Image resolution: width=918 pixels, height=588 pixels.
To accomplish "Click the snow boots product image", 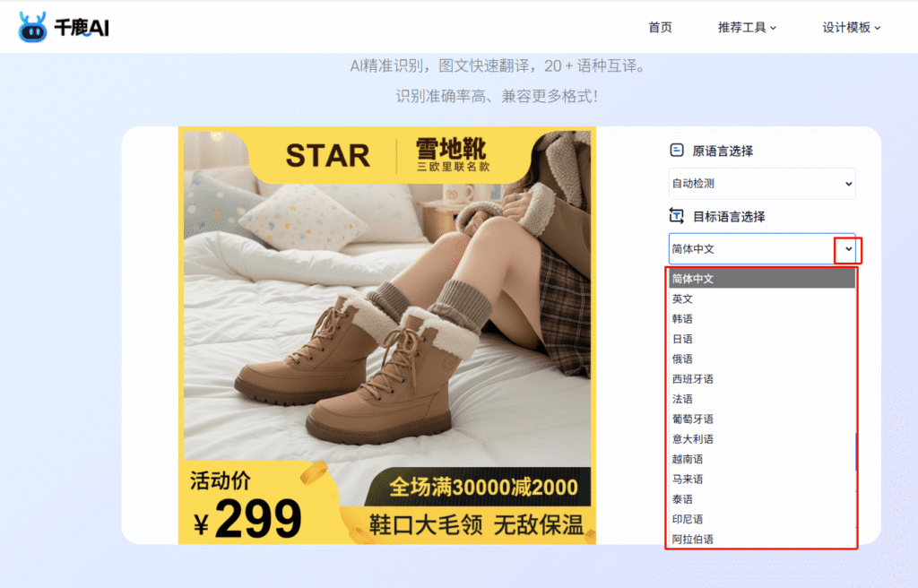I will 386,335.
